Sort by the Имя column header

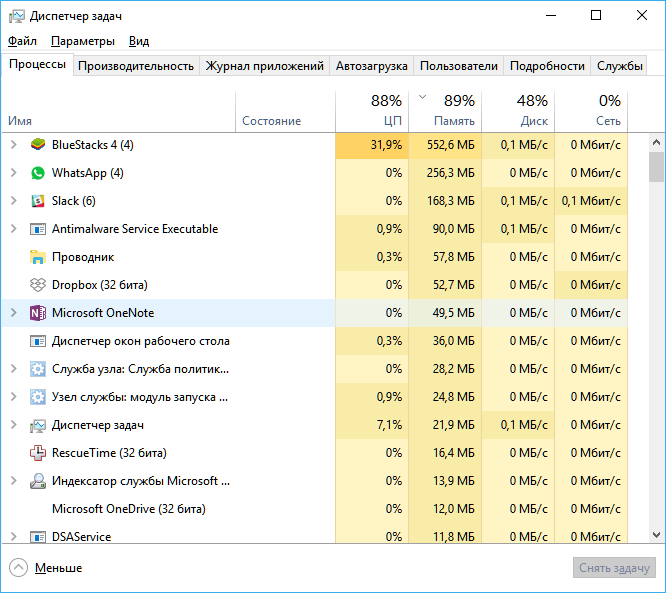pos(119,111)
